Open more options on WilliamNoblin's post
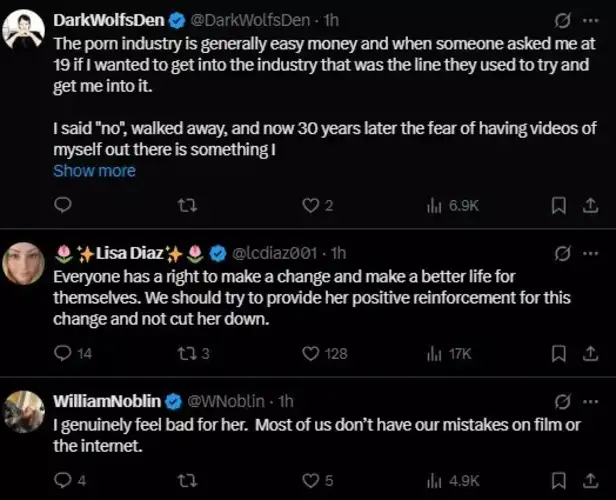 [589, 401]
